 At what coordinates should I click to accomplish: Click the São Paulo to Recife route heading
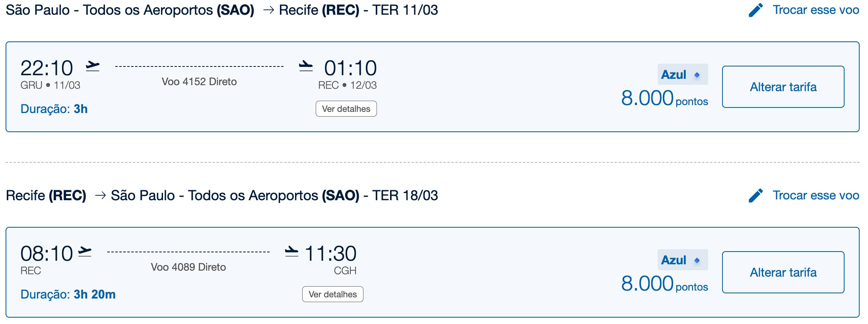tap(222, 10)
